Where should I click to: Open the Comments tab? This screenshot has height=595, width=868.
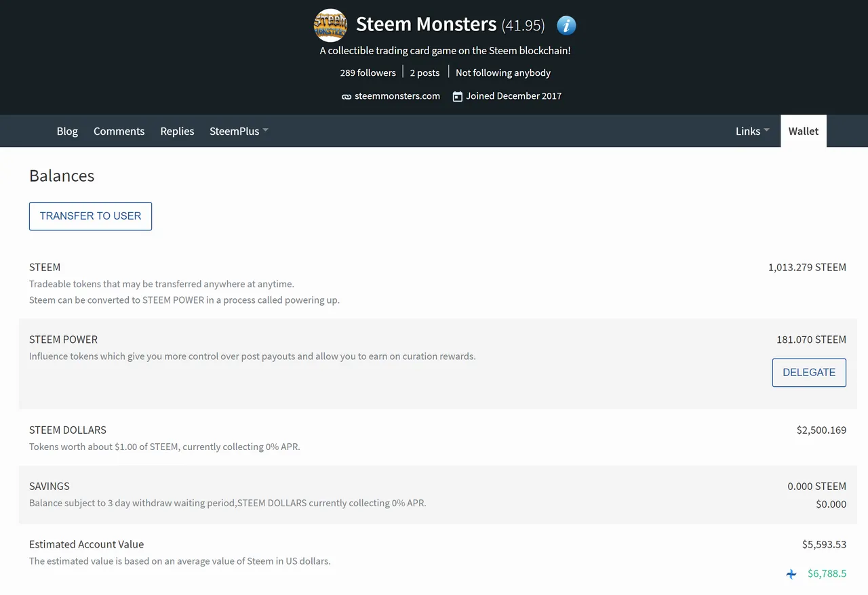coord(119,131)
